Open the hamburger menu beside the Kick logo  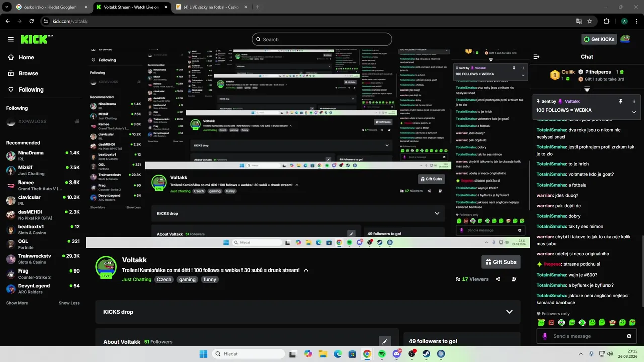point(11,39)
